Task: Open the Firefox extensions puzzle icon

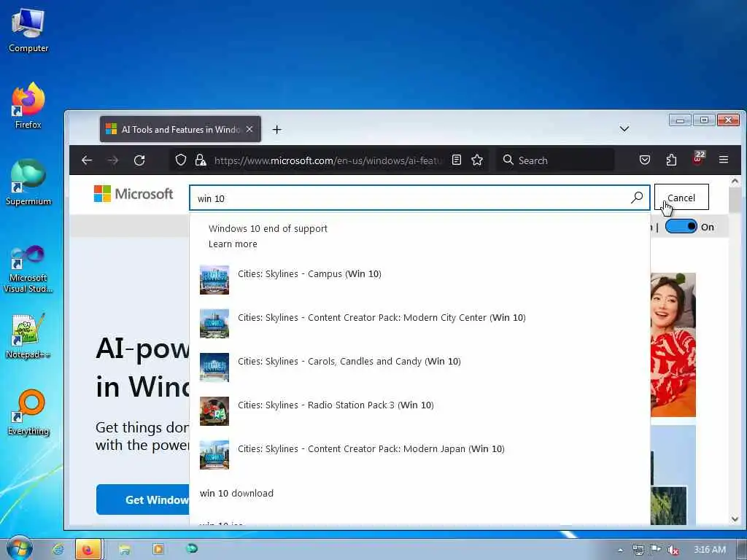Action: tap(671, 160)
